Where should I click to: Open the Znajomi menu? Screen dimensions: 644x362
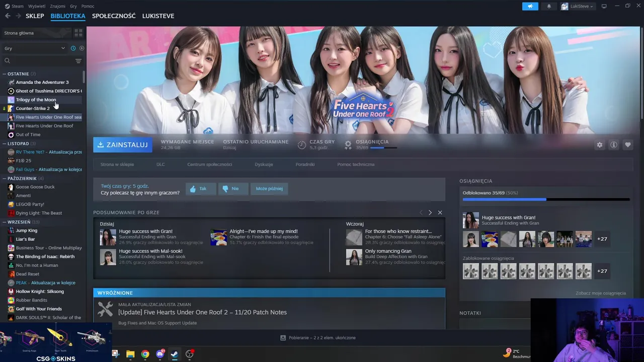tap(58, 6)
